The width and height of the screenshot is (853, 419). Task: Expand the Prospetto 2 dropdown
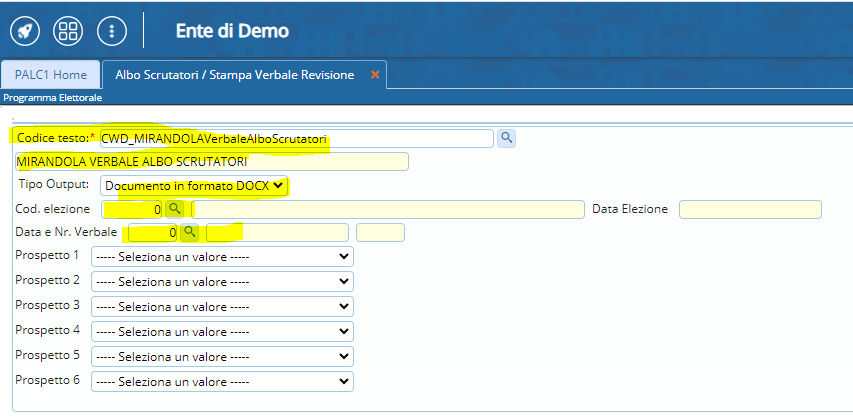[x=222, y=282]
